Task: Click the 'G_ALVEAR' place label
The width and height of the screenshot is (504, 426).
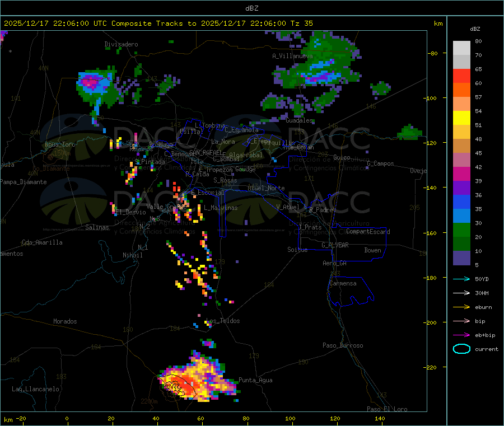Action: tap(335, 245)
